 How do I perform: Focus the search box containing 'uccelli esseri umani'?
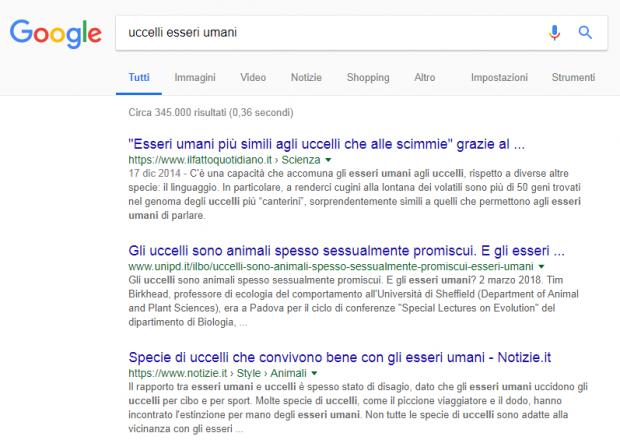point(361,33)
